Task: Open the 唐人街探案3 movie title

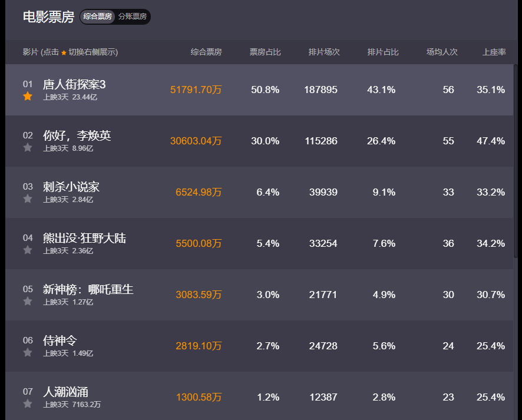Action: (x=74, y=85)
